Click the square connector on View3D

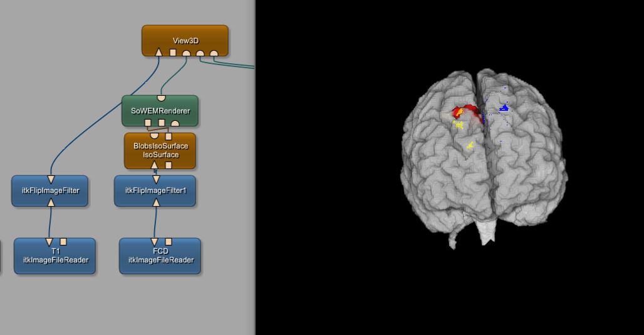pyautogui.click(x=173, y=53)
